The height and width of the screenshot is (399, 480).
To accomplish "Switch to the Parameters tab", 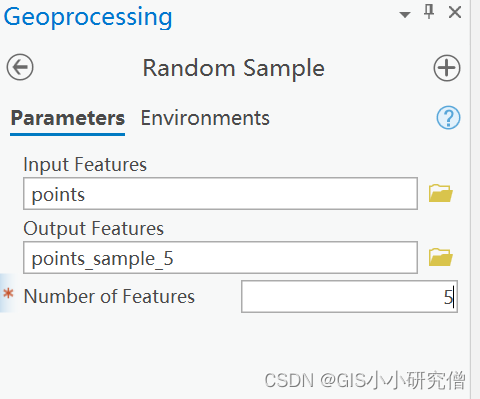I will point(68,118).
